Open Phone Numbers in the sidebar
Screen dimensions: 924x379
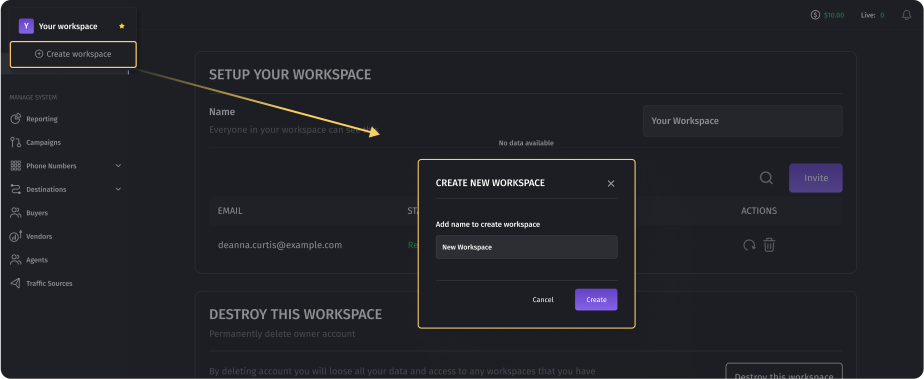(x=51, y=166)
